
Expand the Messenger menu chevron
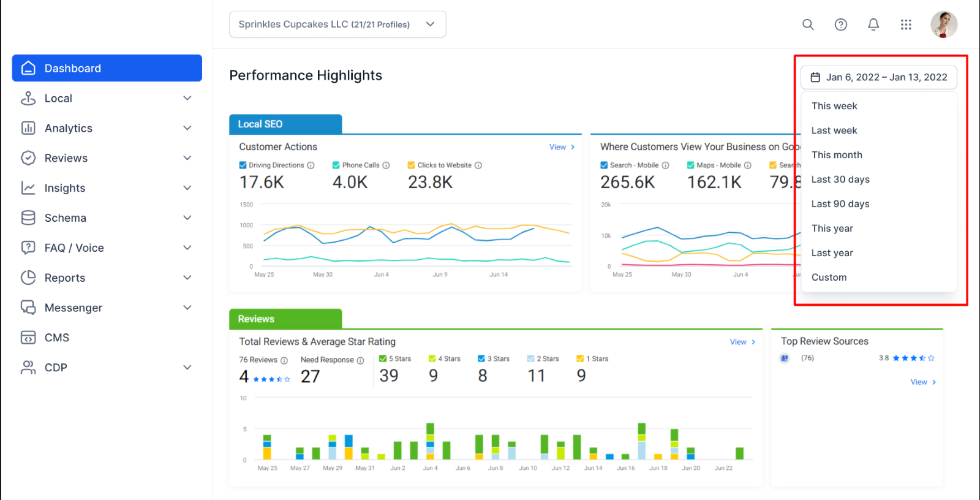187,308
